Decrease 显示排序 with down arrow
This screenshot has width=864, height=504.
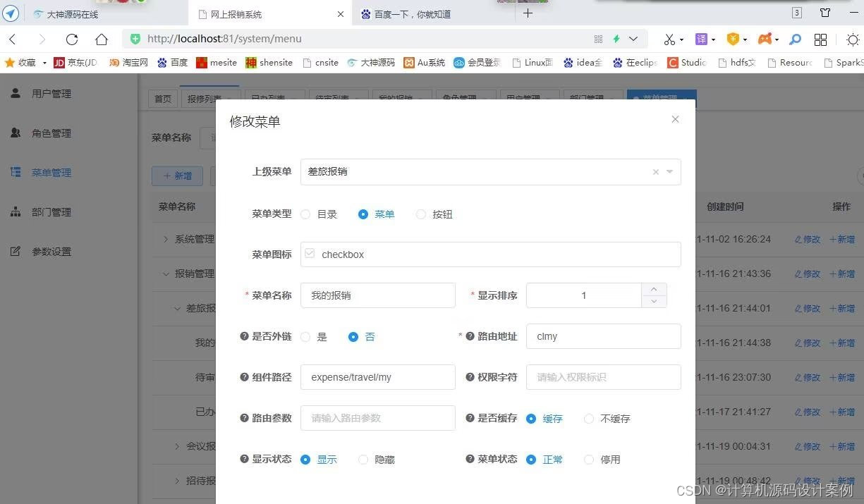[x=654, y=302]
